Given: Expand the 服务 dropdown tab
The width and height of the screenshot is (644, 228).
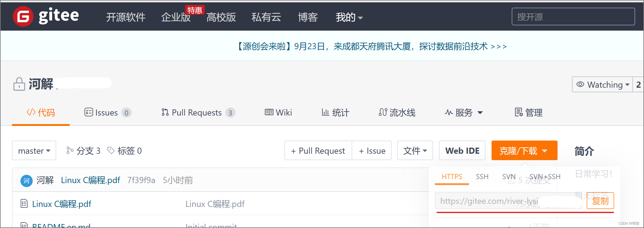Looking at the screenshot, I should [x=464, y=112].
